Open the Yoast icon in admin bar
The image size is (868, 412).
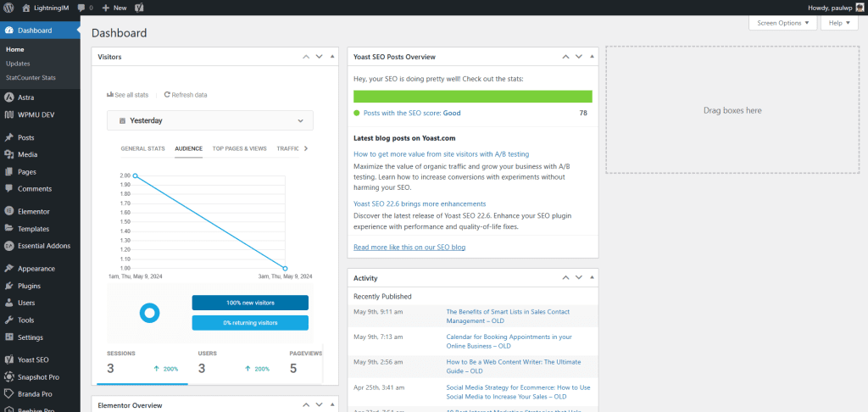140,8
